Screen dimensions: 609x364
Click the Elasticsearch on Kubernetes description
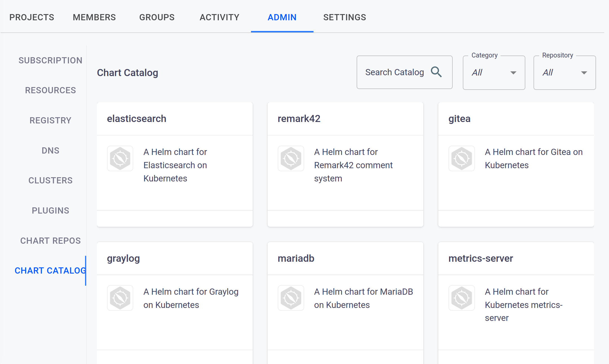[x=175, y=165]
